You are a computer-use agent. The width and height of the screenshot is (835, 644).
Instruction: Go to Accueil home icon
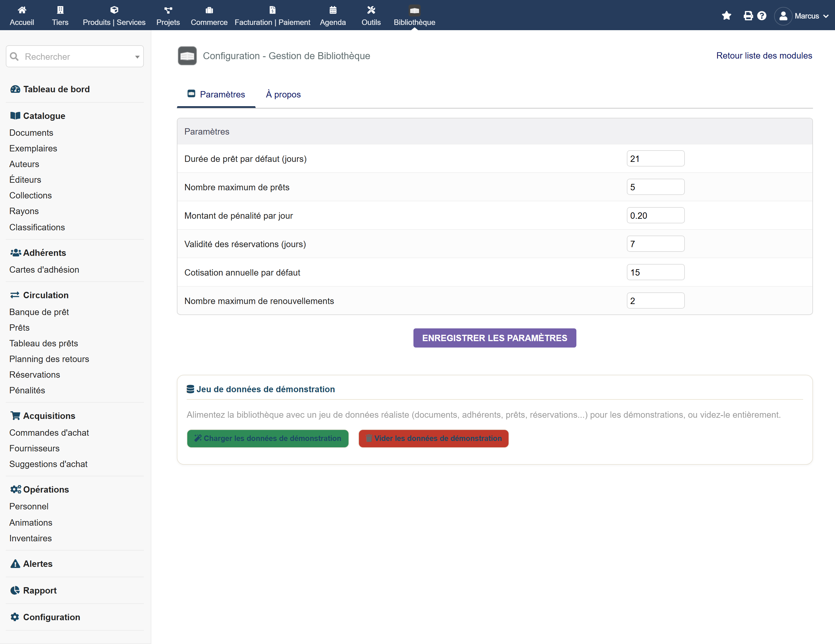22,10
